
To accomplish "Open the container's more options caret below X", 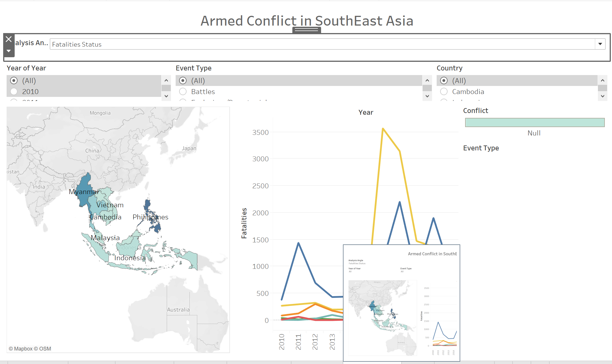I will tap(9, 51).
